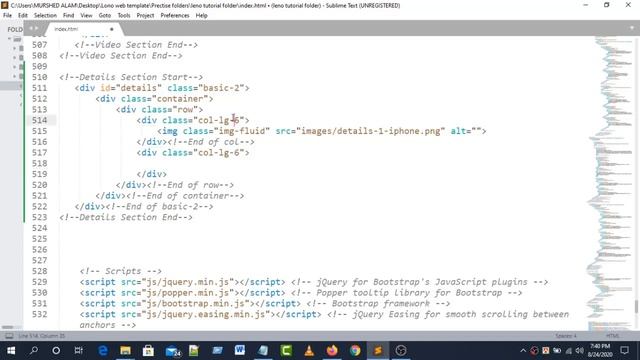Open Windows taskbar search
The width and height of the screenshot is (640, 360).
click(34, 351)
